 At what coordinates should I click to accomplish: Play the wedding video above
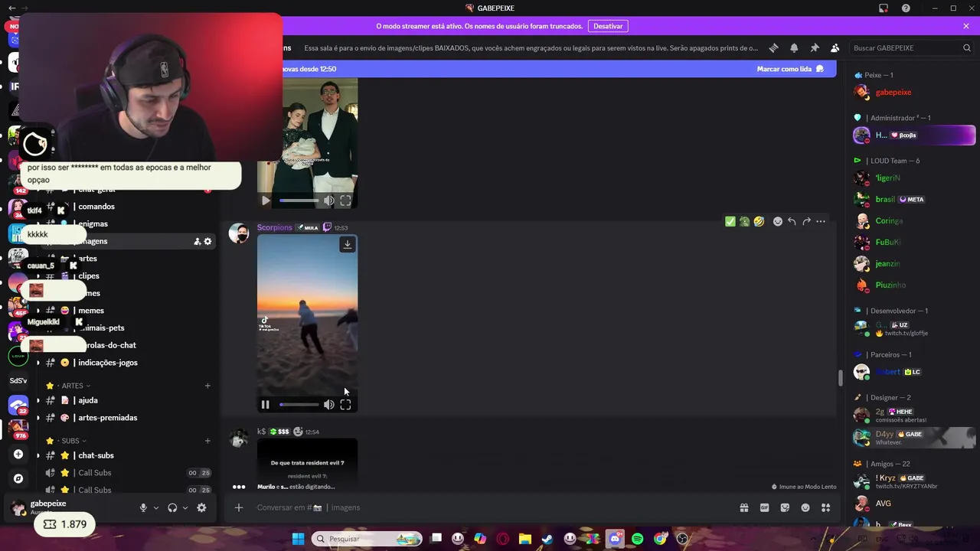[x=265, y=201]
